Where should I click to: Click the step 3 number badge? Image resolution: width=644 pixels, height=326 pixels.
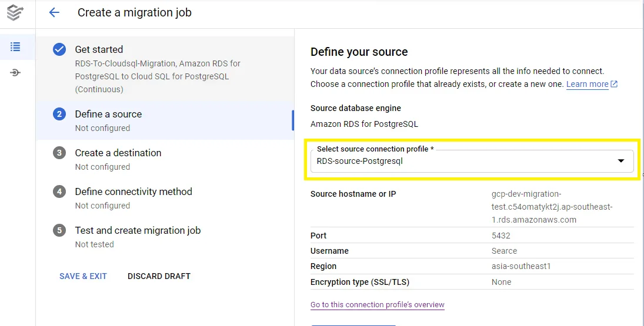(59, 153)
